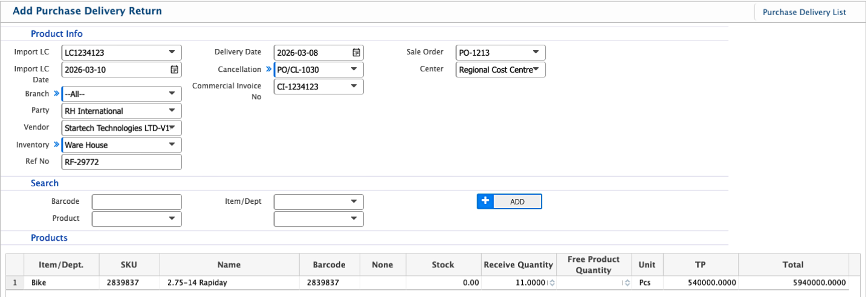Click the Ref No text field
868x297 pixels.
coord(121,162)
